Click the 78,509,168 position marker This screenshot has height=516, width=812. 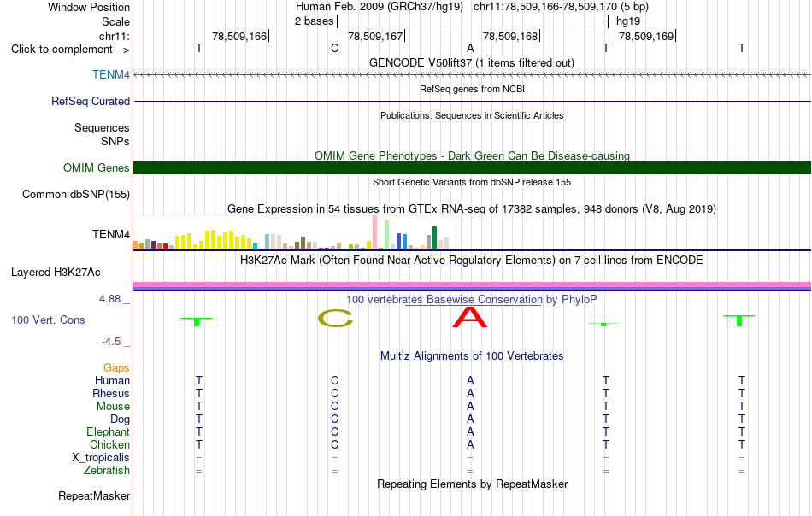tap(512, 36)
